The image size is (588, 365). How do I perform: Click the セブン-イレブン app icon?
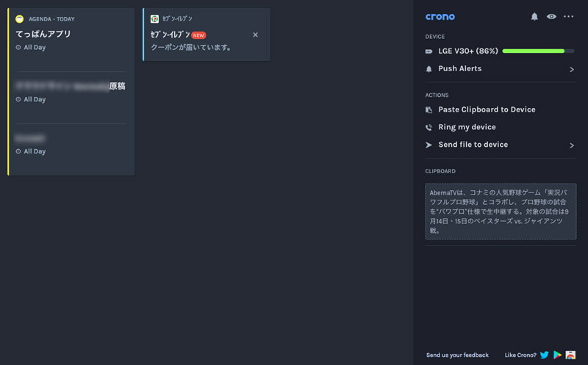pyautogui.click(x=154, y=19)
